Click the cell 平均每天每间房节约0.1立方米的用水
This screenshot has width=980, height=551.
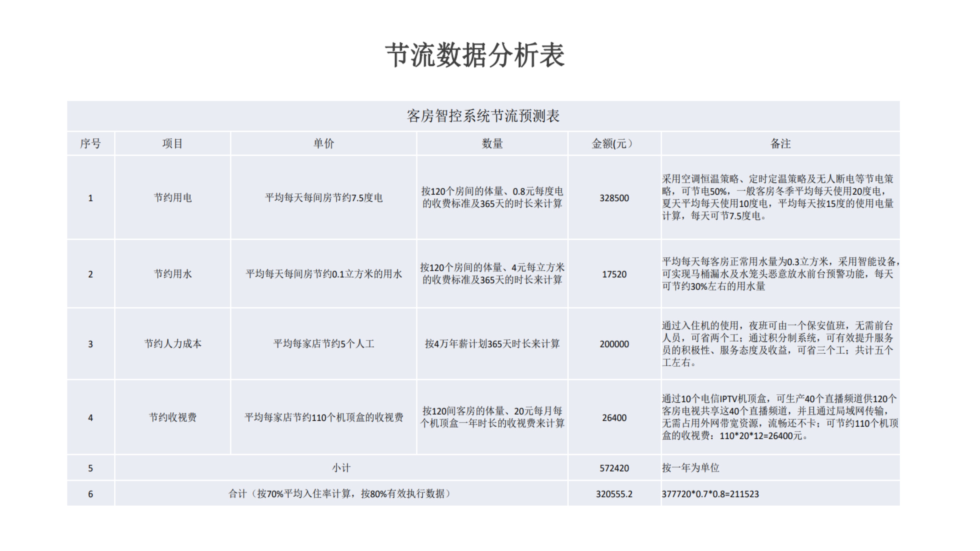click(323, 274)
